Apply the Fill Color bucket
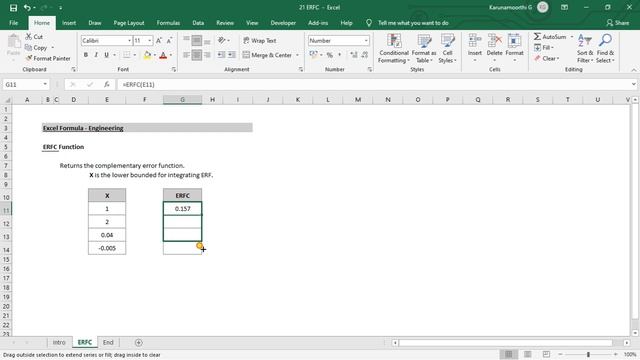The height and width of the screenshot is (360, 640). (x=147, y=55)
